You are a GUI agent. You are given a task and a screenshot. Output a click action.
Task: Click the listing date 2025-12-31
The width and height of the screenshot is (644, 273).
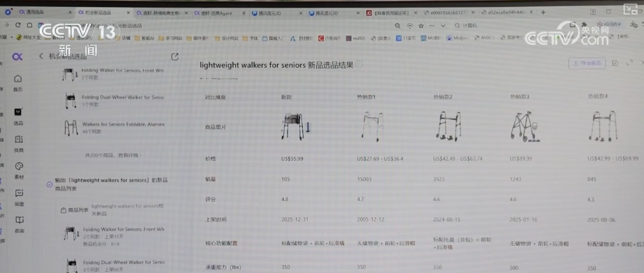pos(294,219)
